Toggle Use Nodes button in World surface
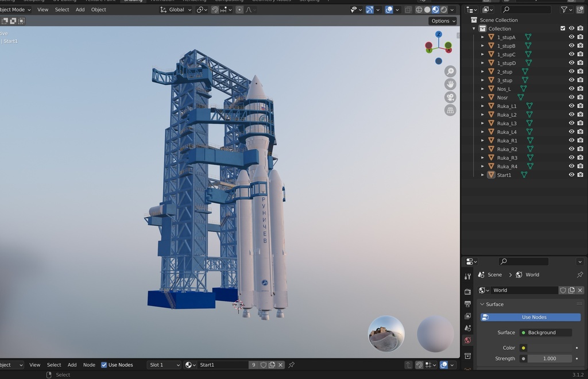This screenshot has height=379, width=588. [530, 317]
